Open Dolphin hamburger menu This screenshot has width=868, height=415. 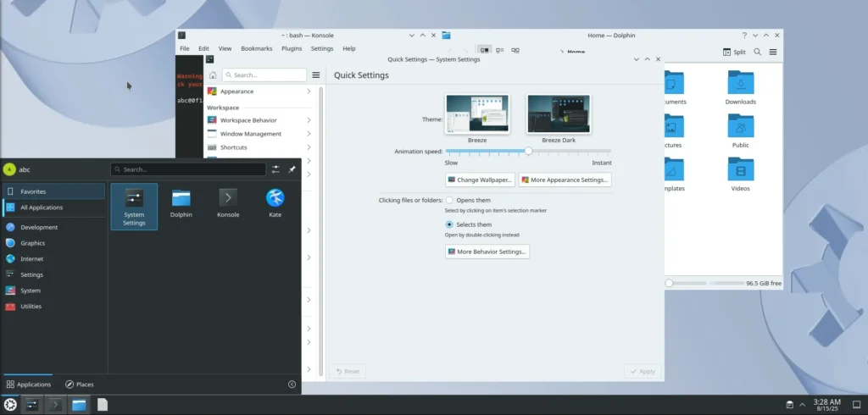click(x=773, y=52)
